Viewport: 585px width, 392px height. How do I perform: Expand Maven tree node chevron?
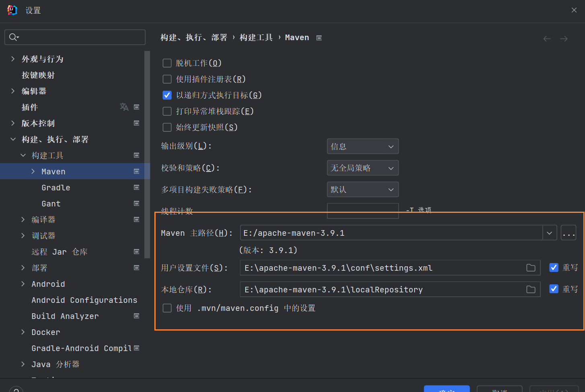(33, 171)
